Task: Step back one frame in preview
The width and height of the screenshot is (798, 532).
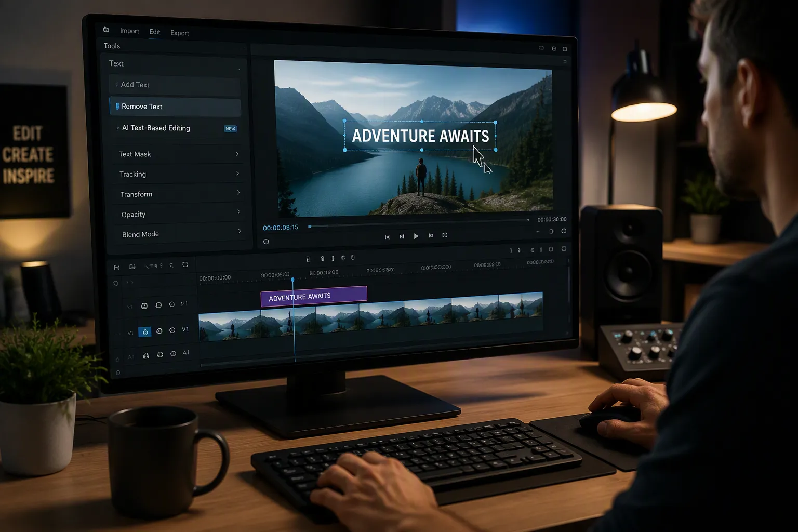Action: coord(402,236)
